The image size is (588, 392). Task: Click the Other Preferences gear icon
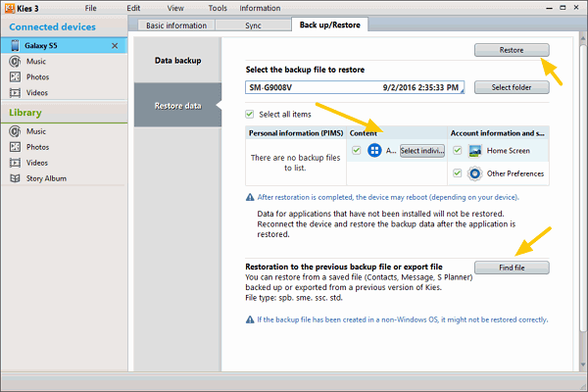point(474,173)
